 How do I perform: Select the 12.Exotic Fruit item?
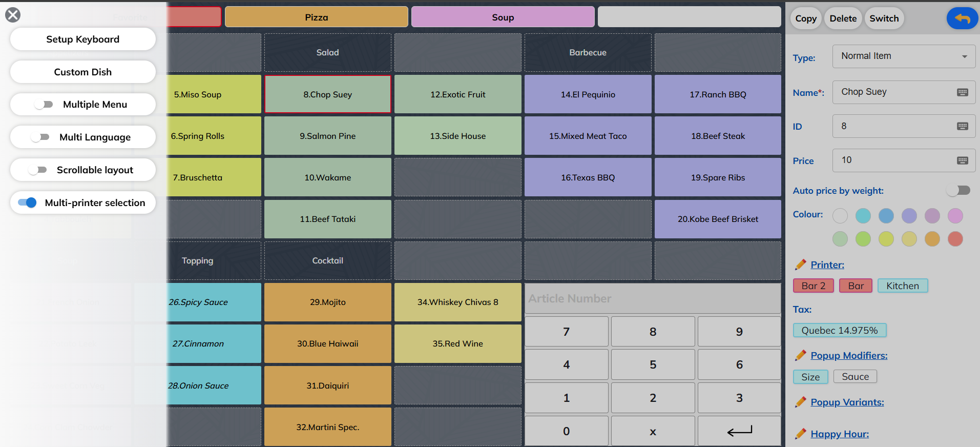458,94
